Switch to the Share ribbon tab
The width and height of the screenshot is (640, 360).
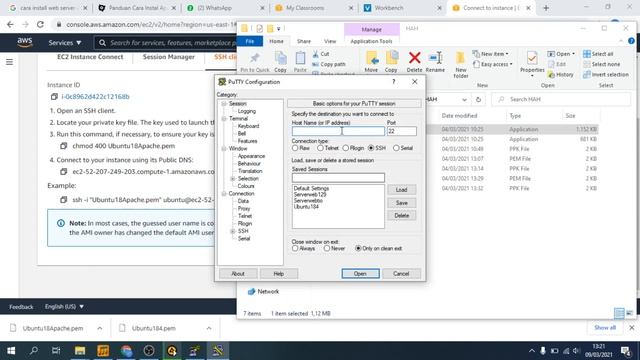304,41
